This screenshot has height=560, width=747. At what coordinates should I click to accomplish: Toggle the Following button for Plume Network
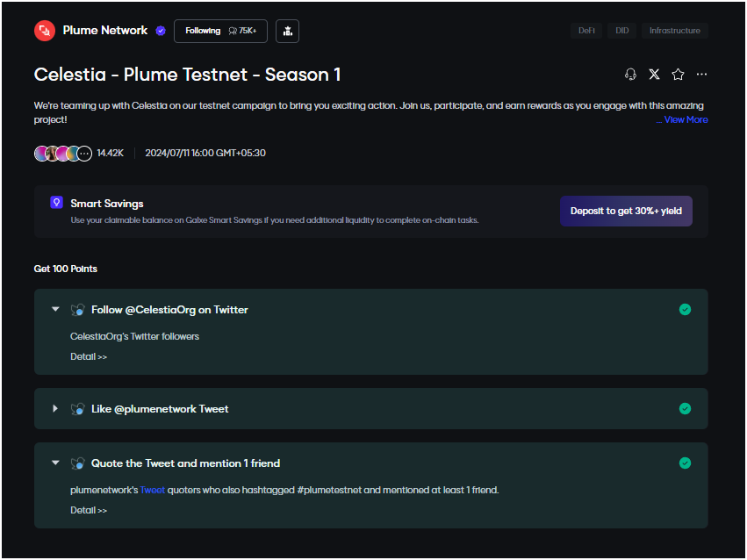(220, 31)
